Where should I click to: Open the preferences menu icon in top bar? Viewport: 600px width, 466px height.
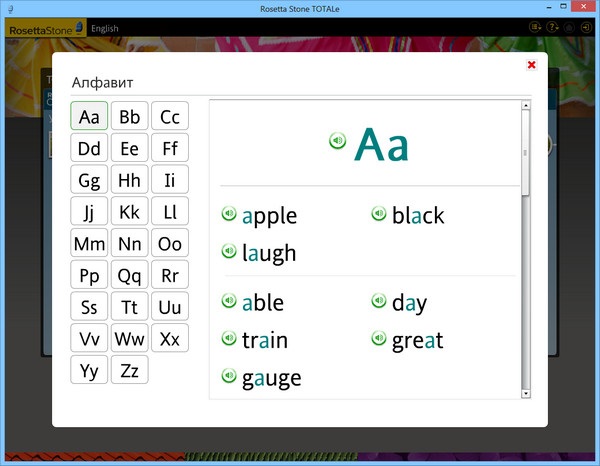point(535,27)
